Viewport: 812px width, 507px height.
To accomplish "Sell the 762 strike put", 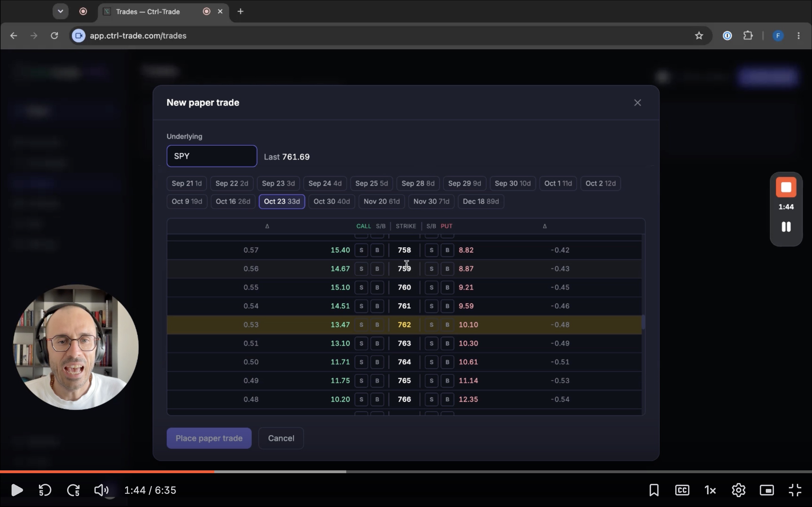I will pyautogui.click(x=431, y=325).
